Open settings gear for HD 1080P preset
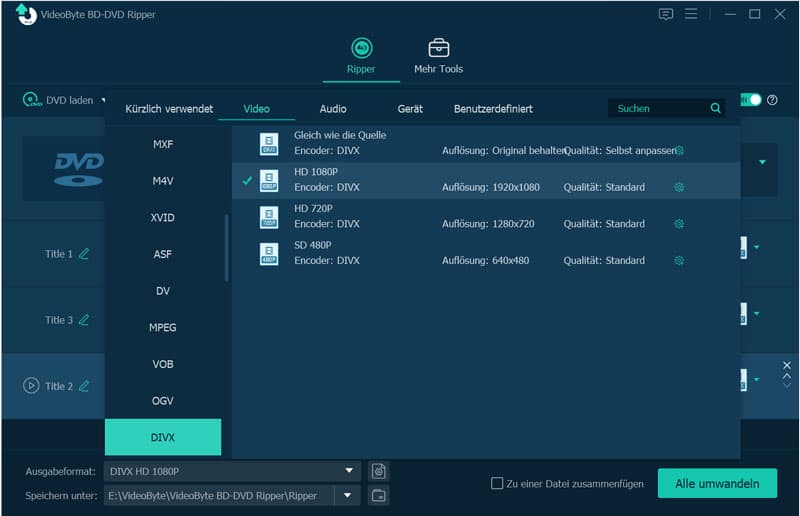 (679, 187)
